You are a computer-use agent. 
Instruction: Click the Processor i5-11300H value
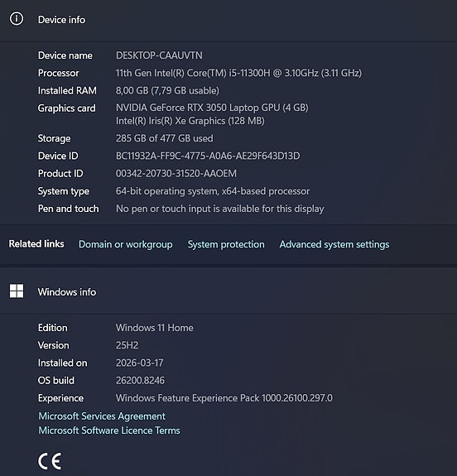[238, 73]
